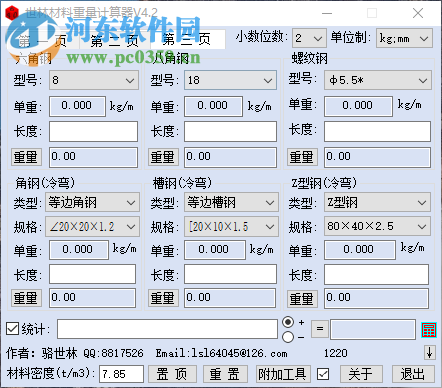This screenshot has height=388, width=442.
Task: Open the red calculator icon
Action: 429,330
